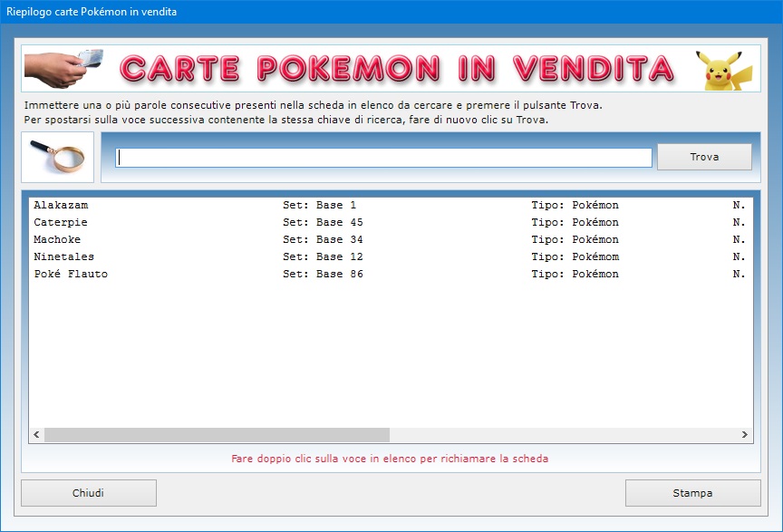Click the empty scrollbar track right of thumb
This screenshot has width=783, height=532.
coord(562,435)
